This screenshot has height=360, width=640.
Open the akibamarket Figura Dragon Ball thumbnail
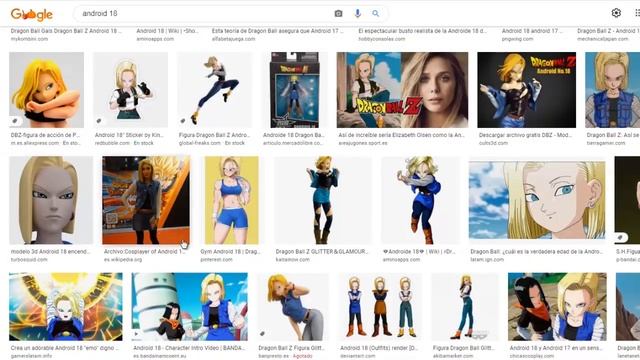(464, 307)
